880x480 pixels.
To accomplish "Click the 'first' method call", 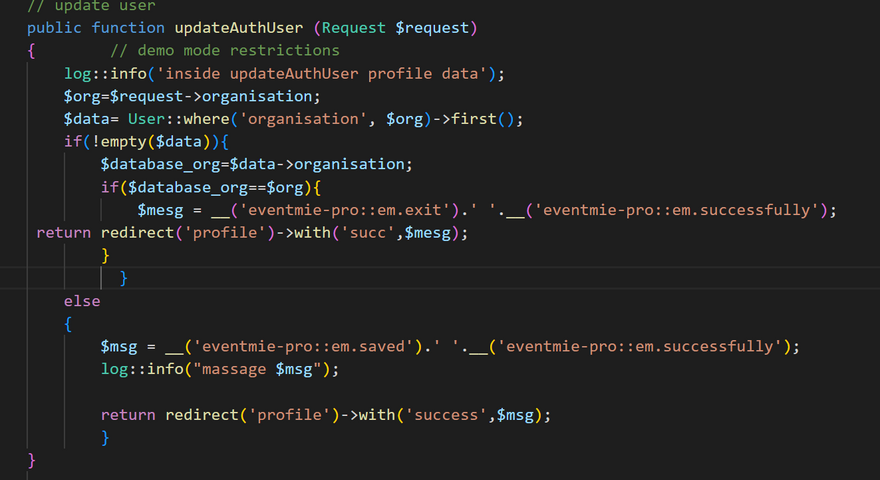I will (x=475, y=119).
